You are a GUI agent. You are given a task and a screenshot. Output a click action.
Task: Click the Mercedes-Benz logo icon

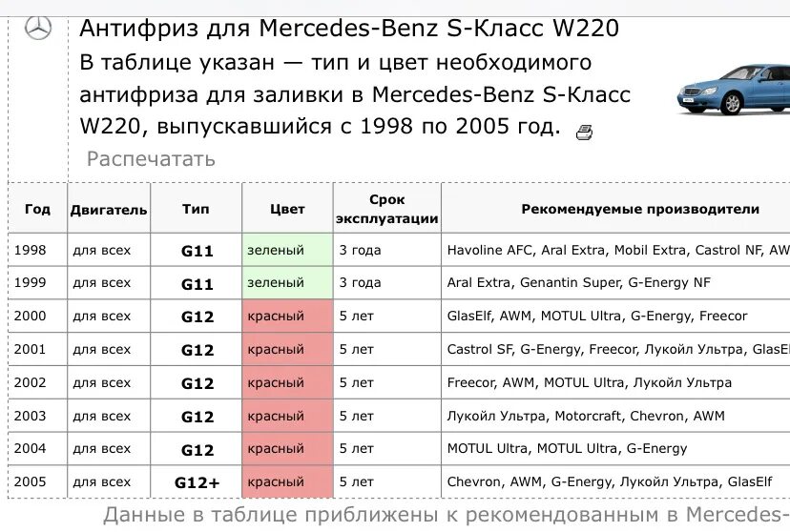[x=38, y=29]
